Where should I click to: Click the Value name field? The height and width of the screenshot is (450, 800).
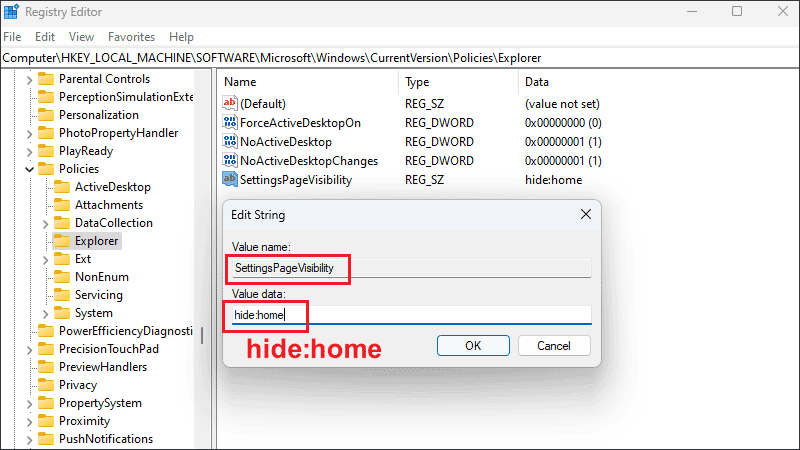pyautogui.click(x=412, y=268)
